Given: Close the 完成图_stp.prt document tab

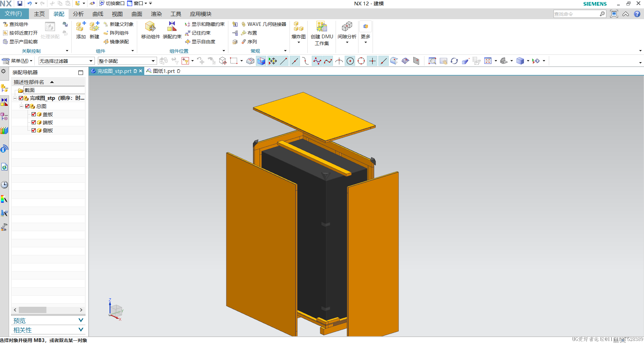Looking at the screenshot, I should coord(141,71).
